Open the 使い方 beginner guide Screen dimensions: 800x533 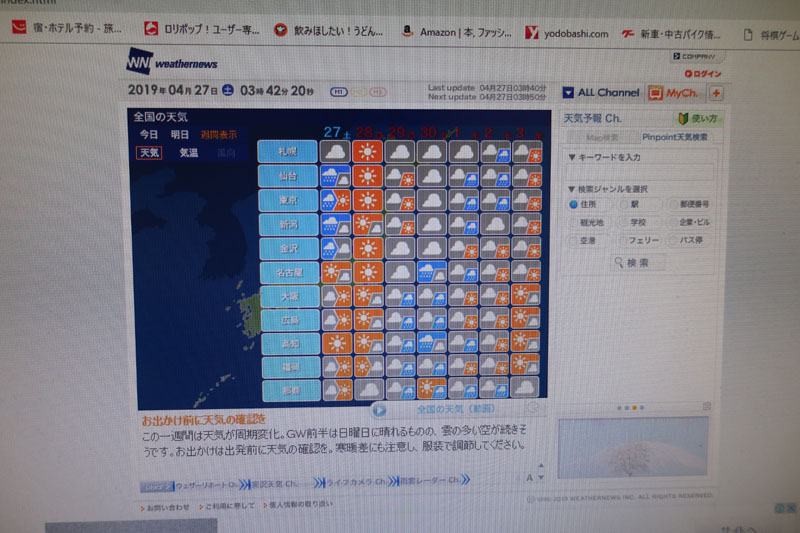(x=696, y=118)
